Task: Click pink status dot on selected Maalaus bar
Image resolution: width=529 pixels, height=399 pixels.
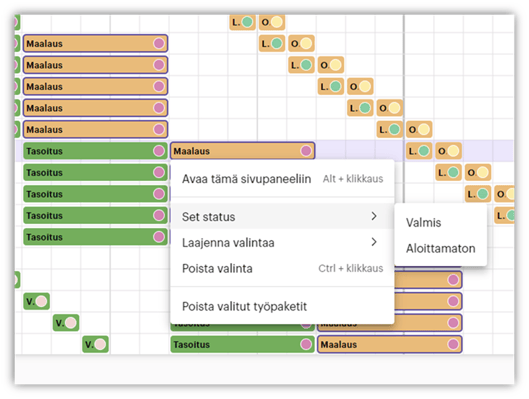Action: [306, 151]
